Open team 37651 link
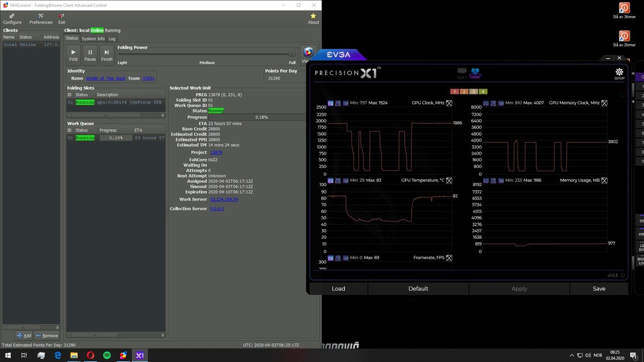This screenshot has width=644, height=362. pyautogui.click(x=148, y=78)
